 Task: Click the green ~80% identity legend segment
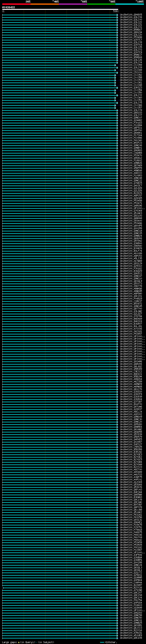point(101,4)
